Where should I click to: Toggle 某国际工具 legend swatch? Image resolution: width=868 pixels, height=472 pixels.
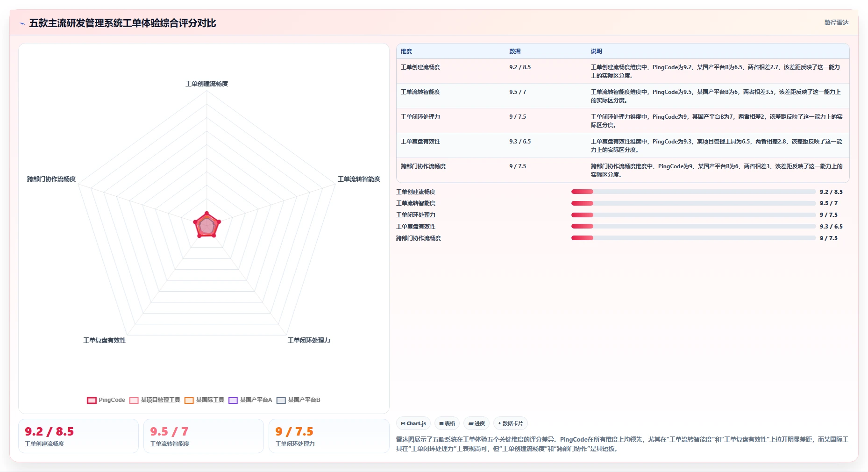(x=189, y=400)
